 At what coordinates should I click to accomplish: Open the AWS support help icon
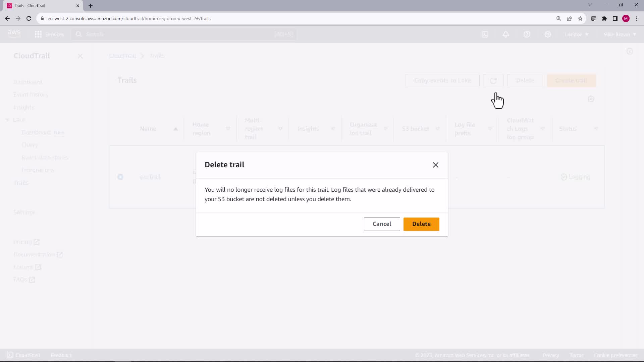(527, 34)
